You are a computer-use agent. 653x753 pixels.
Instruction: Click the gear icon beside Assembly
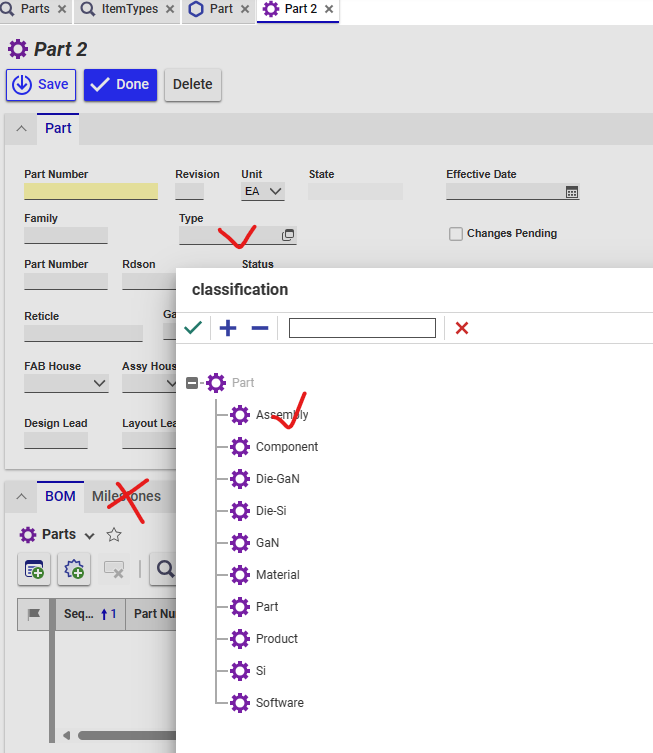click(240, 414)
